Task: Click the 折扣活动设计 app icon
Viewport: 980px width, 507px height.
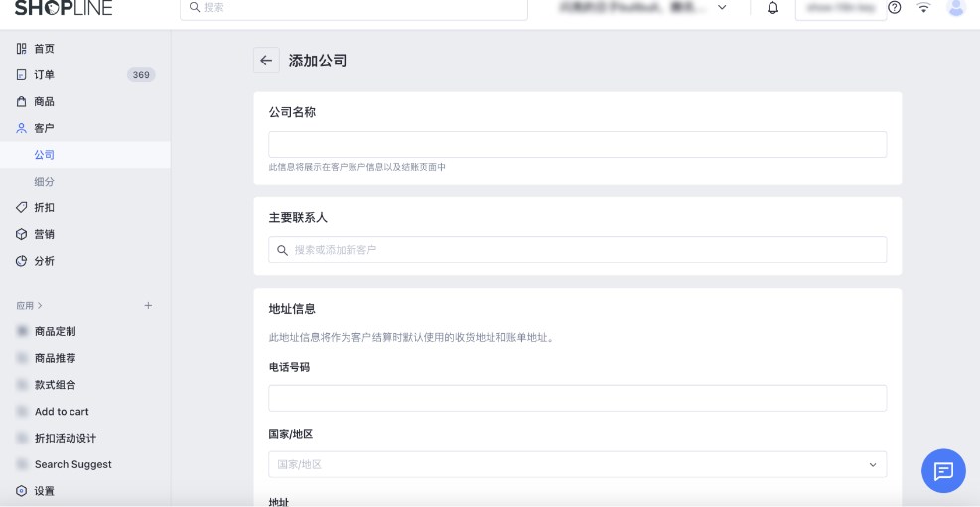Action: tap(23, 438)
